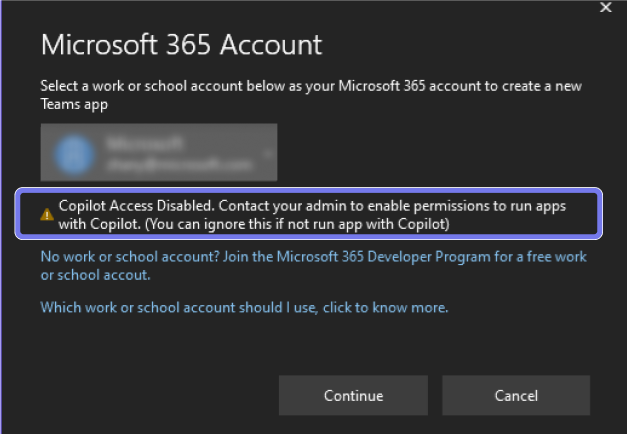The image size is (627, 434).
Task: Cancel the account selection dialog
Action: pyautogui.click(x=516, y=396)
